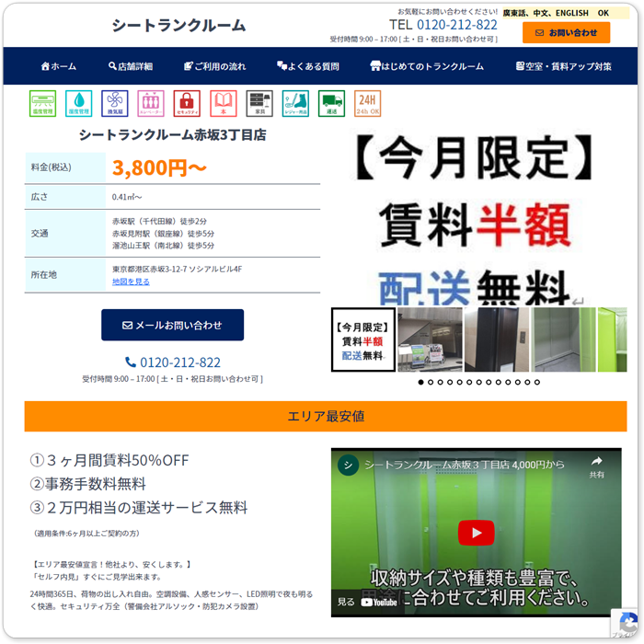
Task: Click the lower phone number 0120-212-822
Action: tap(180, 362)
